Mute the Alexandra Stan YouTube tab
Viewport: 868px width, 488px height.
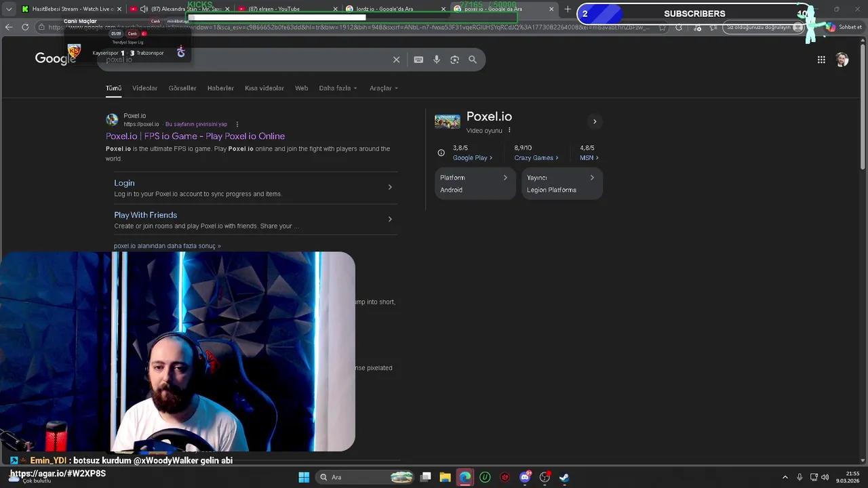click(x=144, y=9)
